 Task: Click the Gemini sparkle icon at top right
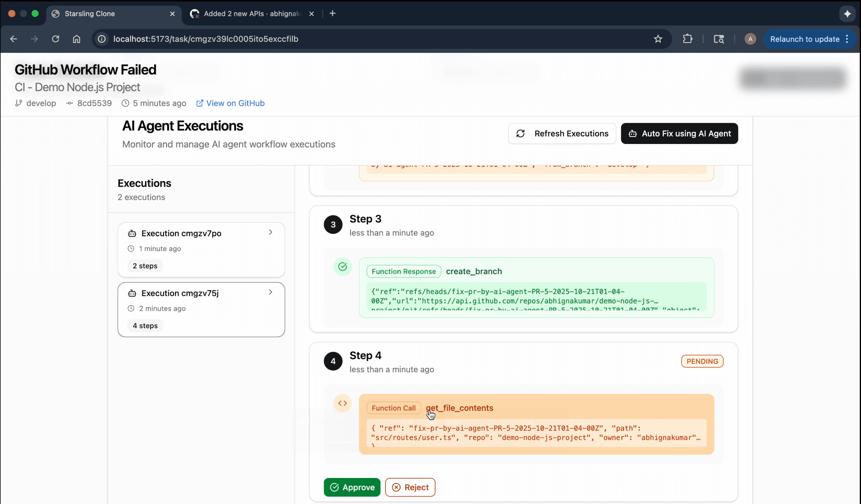(x=847, y=13)
